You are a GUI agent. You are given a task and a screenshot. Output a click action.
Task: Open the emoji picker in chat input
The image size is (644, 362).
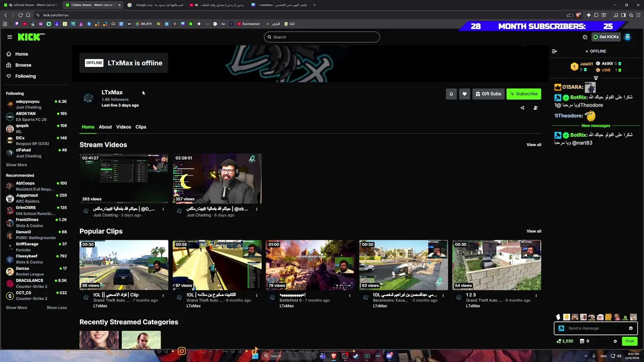pyautogui.click(x=631, y=328)
